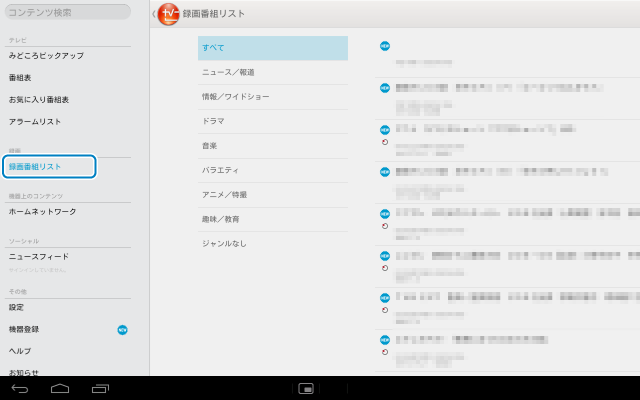Choose the ドラマ genre
This screenshot has width=640, height=400.
272,121
